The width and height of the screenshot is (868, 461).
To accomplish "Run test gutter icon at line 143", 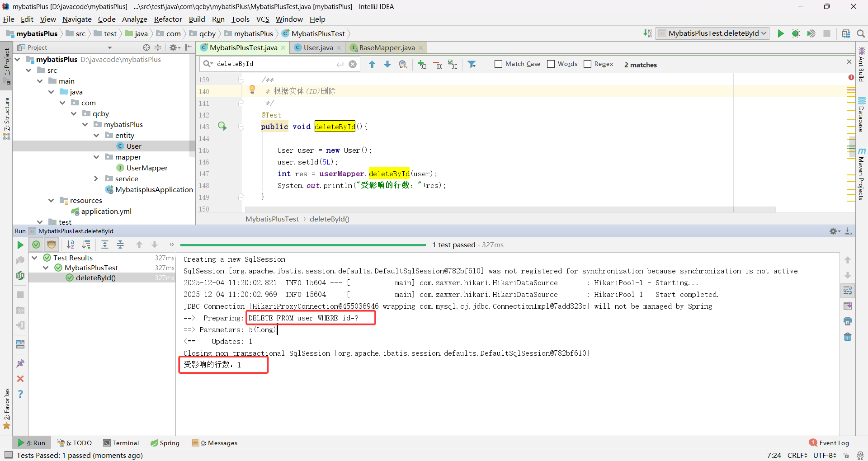I will 222,126.
